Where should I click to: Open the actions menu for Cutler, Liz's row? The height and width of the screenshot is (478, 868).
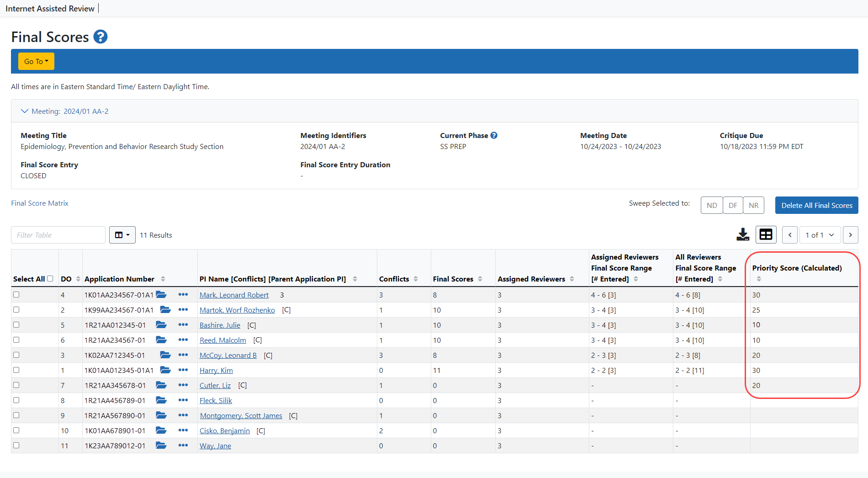183,385
